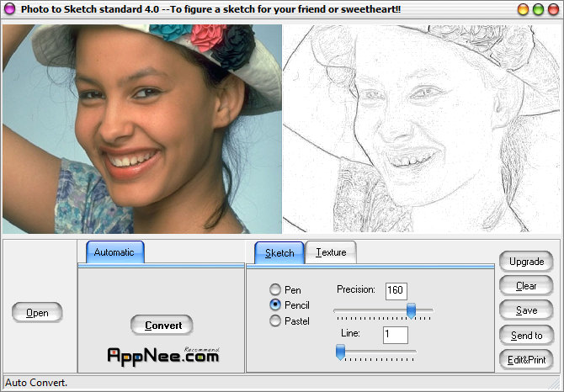Click the Line slider handle
This screenshot has height=392, width=564.
click(x=341, y=353)
